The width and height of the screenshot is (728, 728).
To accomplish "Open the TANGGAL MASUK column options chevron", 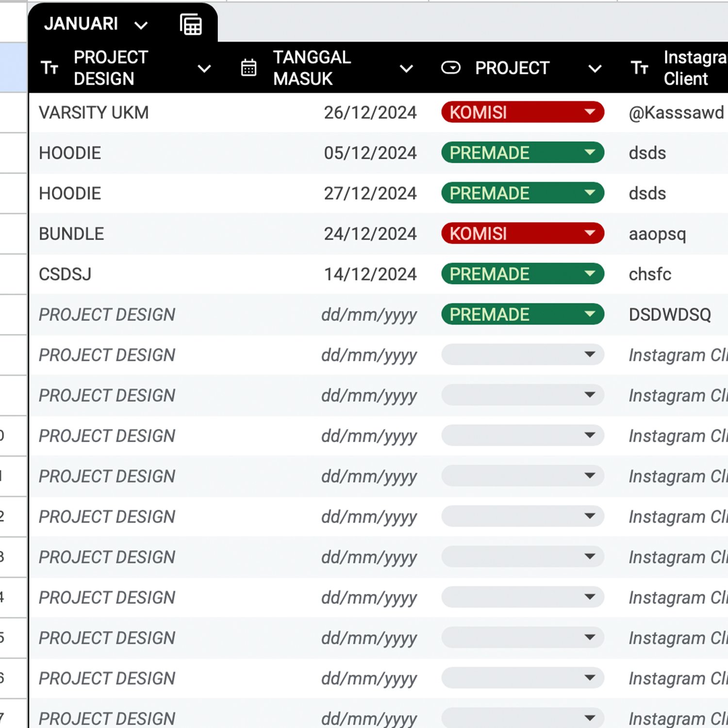I will pos(406,68).
